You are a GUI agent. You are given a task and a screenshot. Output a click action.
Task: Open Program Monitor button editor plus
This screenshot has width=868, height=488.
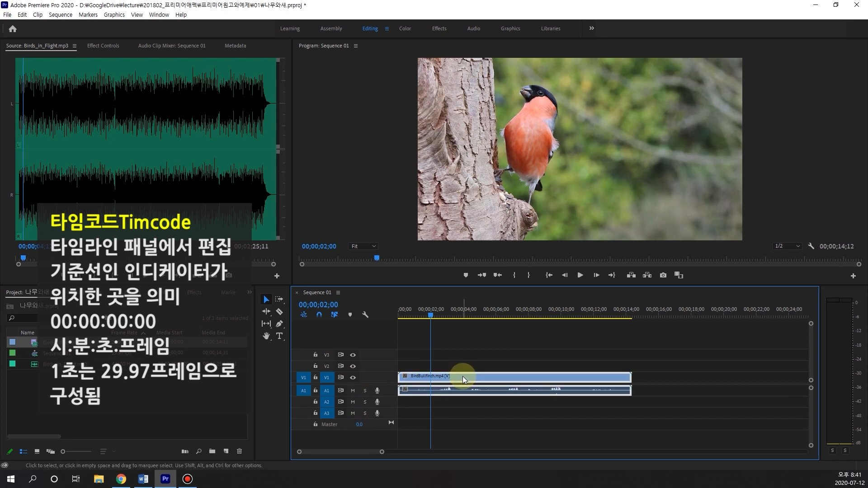point(853,276)
